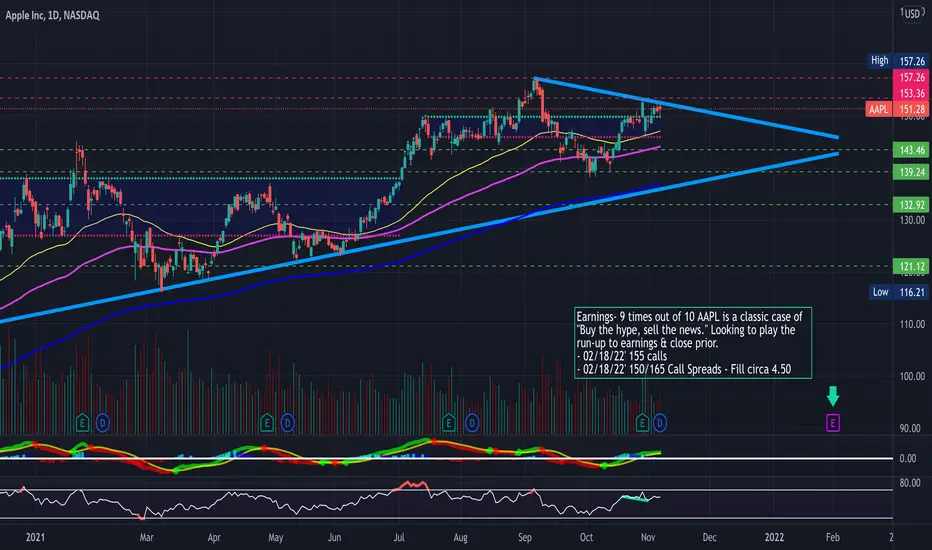The width and height of the screenshot is (932, 550).
Task: Click the AAPL 151.28 last price label
Action: pos(897,109)
